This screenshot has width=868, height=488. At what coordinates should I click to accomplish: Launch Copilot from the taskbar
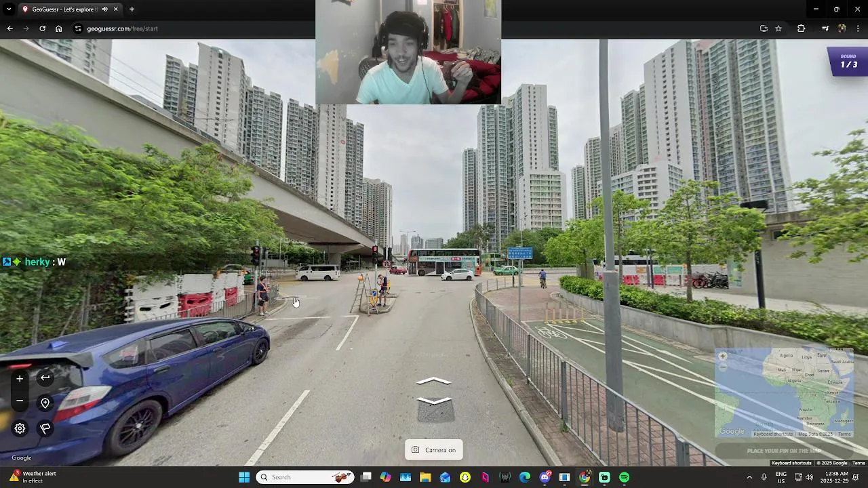pos(386,477)
